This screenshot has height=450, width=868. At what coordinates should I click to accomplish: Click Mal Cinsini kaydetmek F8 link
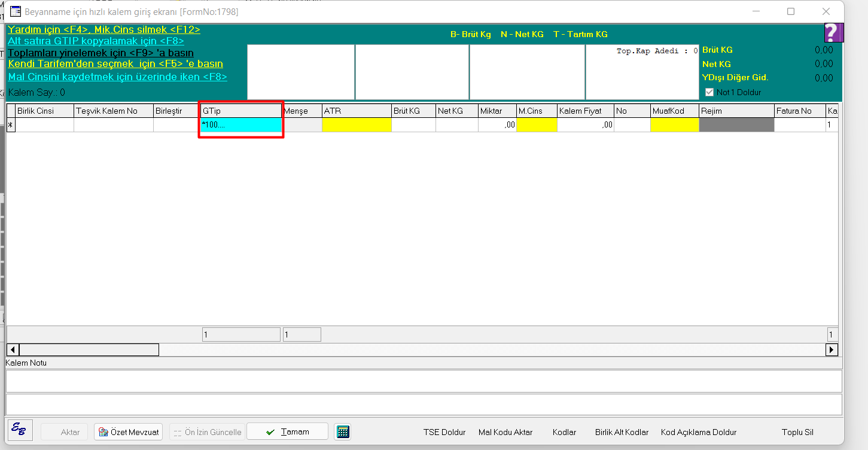click(x=117, y=77)
